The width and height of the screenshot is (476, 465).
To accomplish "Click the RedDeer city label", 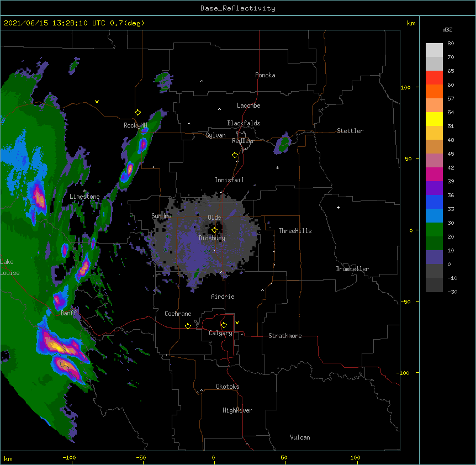I will point(243,141).
